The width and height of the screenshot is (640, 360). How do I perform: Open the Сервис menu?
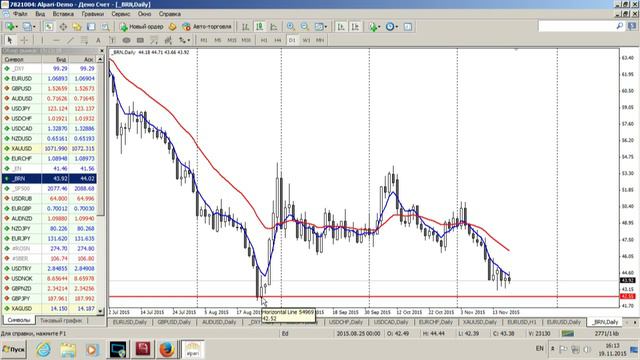click(x=121, y=14)
